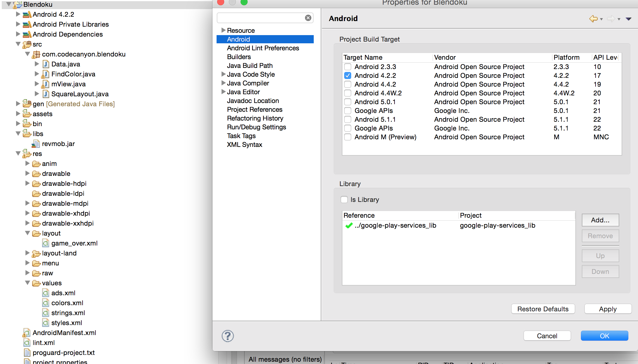Viewport: 638px width, 364px height.
Task: Check the Android 4.4.2 target checkbox
Action: pos(348,84)
